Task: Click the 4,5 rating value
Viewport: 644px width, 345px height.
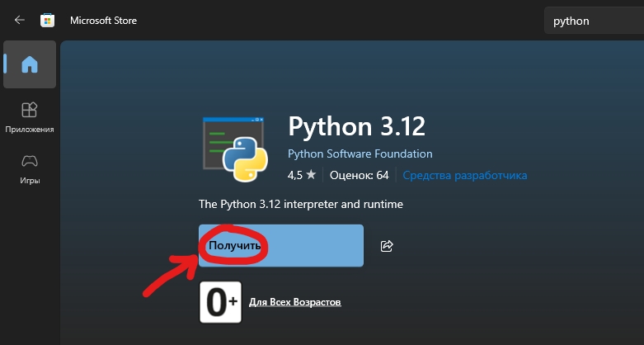Action: pyautogui.click(x=295, y=175)
